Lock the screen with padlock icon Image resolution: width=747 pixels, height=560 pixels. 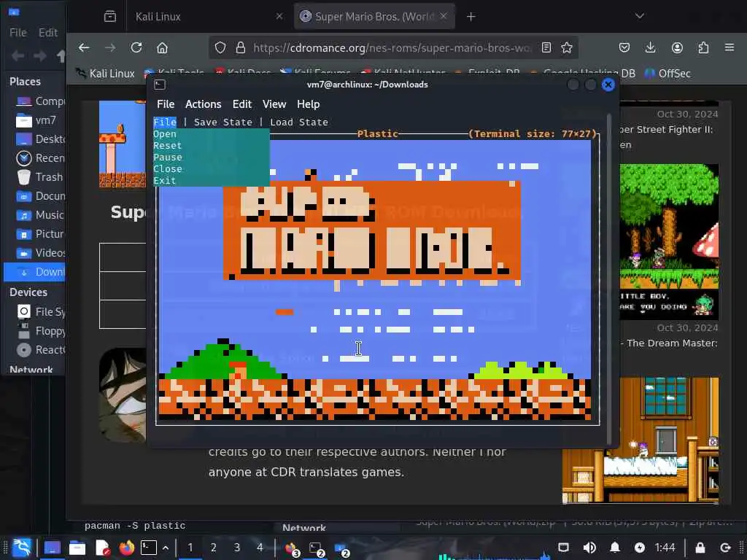click(700, 548)
